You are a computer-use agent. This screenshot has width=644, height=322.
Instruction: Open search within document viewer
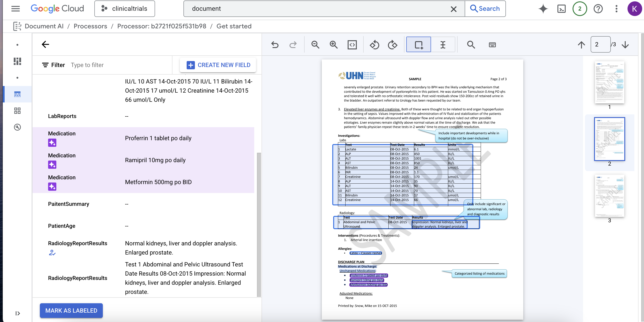tap(471, 45)
